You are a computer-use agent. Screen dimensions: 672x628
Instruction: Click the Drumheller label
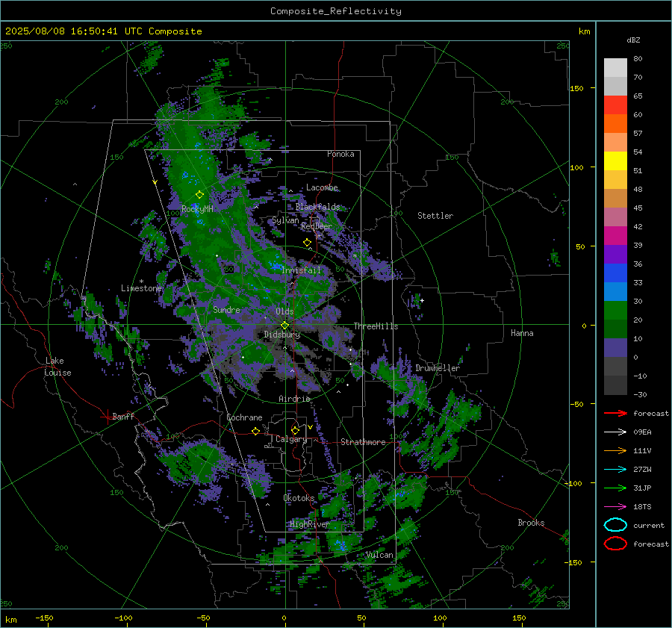438,368
